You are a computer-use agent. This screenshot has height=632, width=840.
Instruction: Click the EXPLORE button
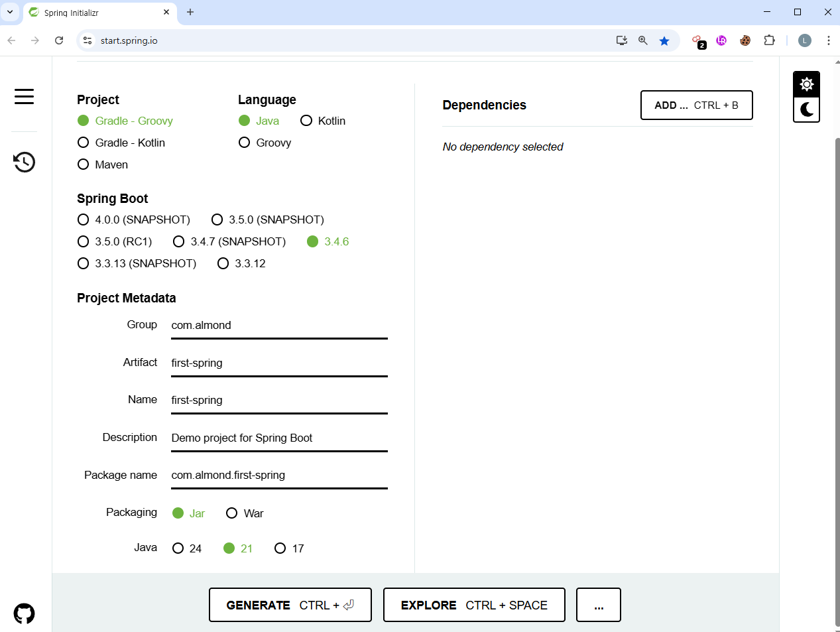pyautogui.click(x=474, y=605)
